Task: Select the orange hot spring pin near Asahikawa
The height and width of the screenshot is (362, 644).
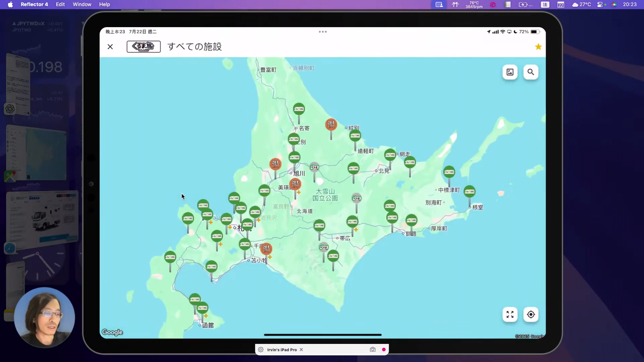Action: [275, 164]
